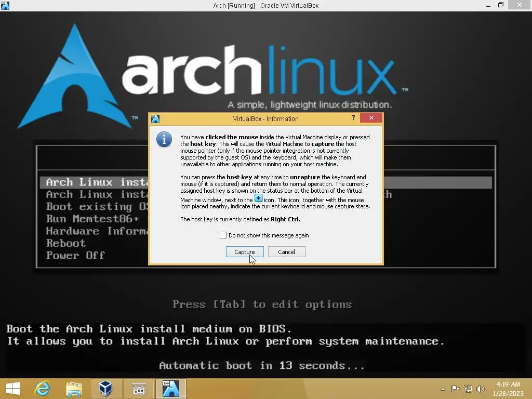This screenshot has height=399, width=532.
Task: Click the blue information icon in dialog
Action: (x=164, y=139)
